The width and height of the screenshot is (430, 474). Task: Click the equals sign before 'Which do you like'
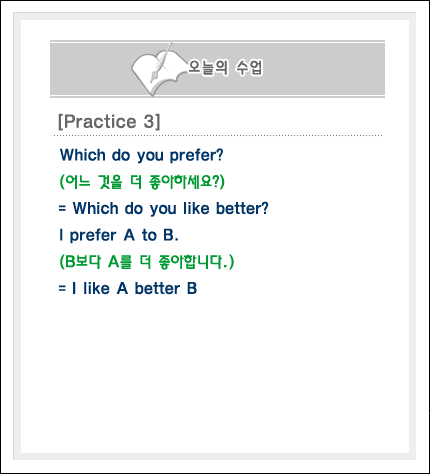(x=62, y=208)
